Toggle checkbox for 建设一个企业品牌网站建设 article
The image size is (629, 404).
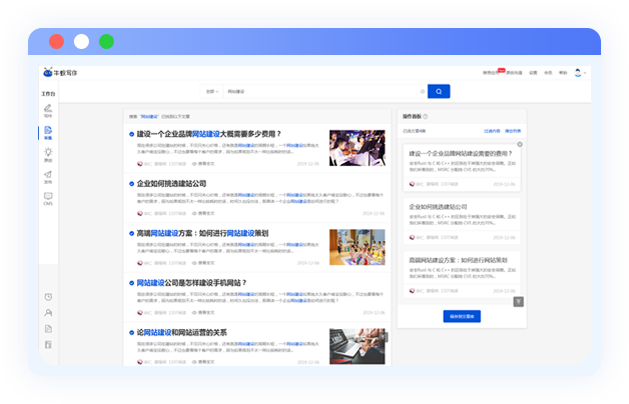(x=132, y=134)
